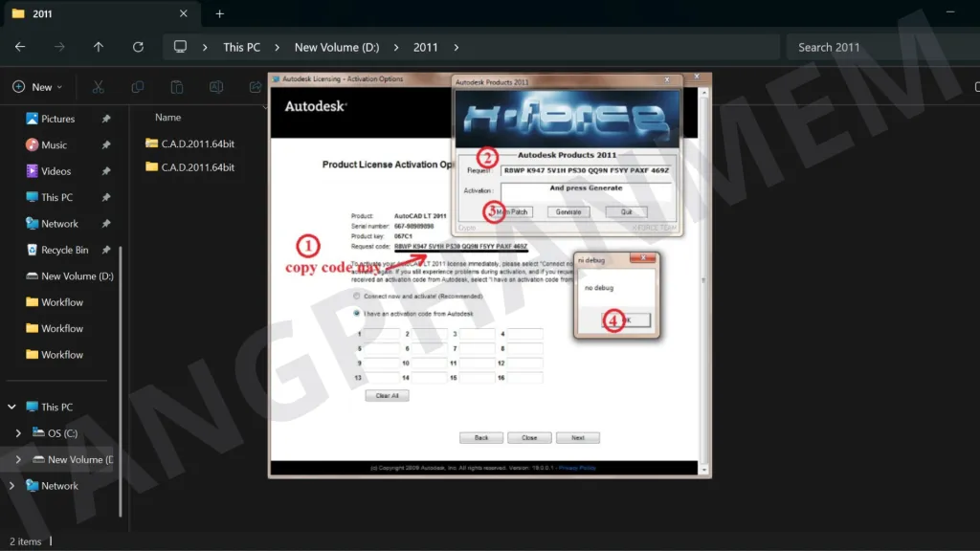
Task: Click the Rename icon in the toolbar
Action: pyautogui.click(x=216, y=87)
